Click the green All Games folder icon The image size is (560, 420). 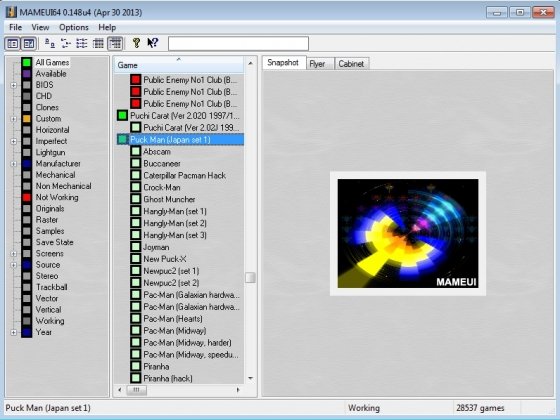(x=27, y=62)
